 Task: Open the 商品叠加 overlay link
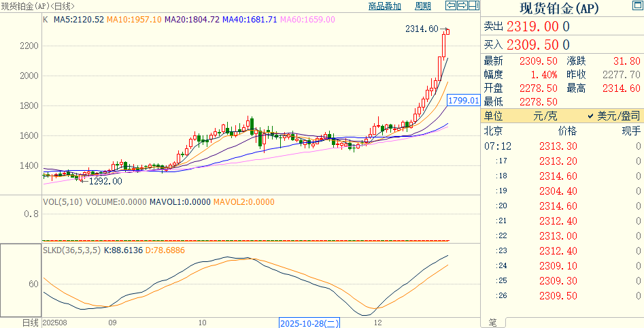385,6
